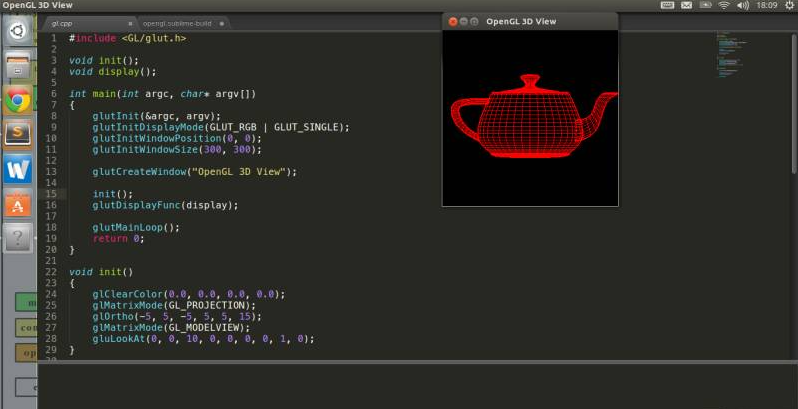Screen dimensions: 798x409
Task: Open the keyboard input indicator
Action: pos(667,5)
